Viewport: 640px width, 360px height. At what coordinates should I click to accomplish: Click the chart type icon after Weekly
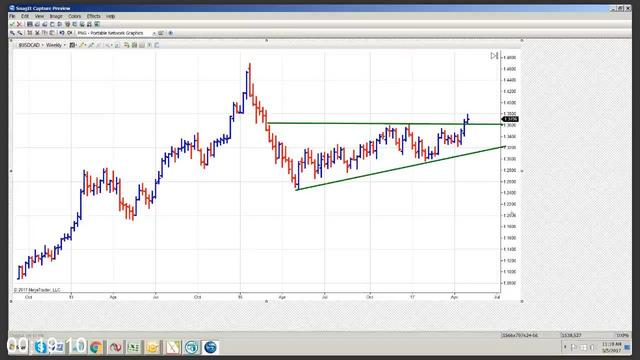[73, 45]
